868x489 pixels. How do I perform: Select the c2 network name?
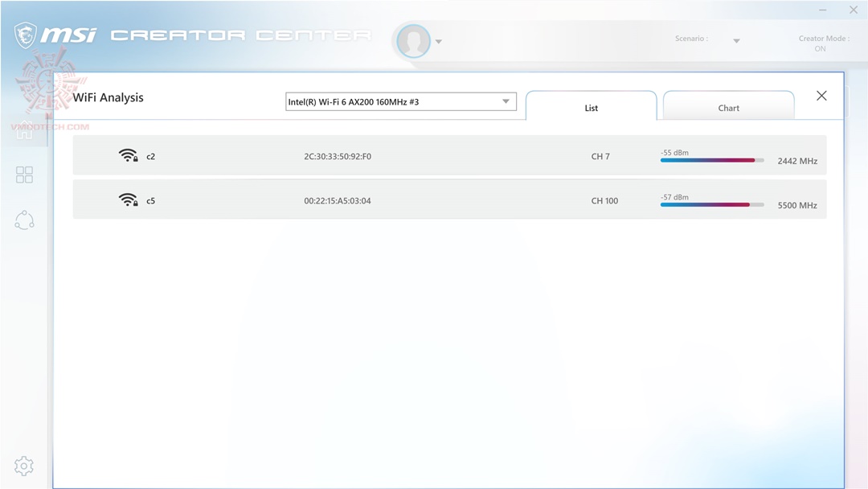[150, 157]
